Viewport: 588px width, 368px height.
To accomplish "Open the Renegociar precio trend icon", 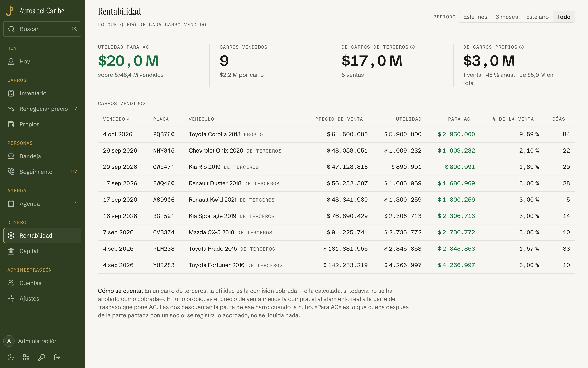I will (11, 109).
